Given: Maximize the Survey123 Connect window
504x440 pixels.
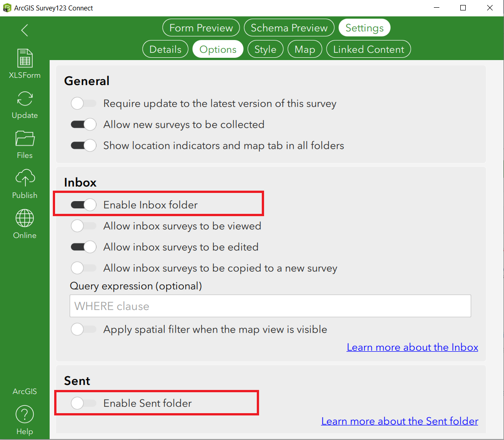Looking at the screenshot, I should [x=463, y=8].
